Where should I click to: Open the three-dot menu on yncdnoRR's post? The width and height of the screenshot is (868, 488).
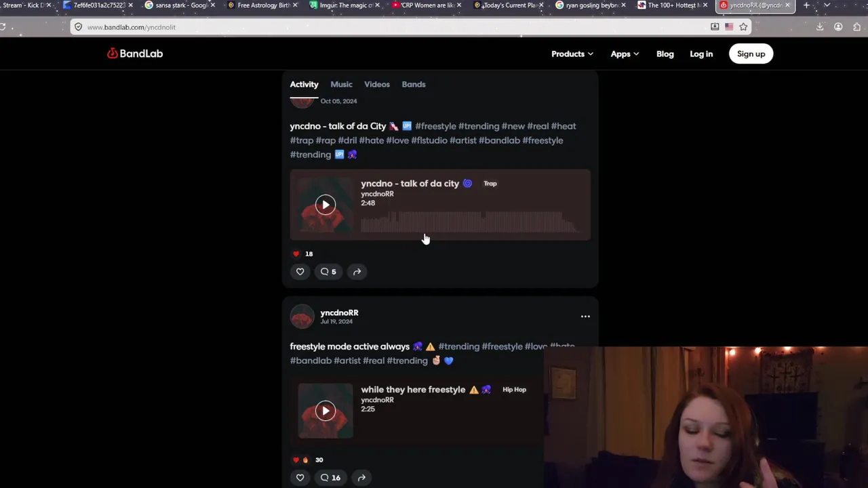[585, 317]
